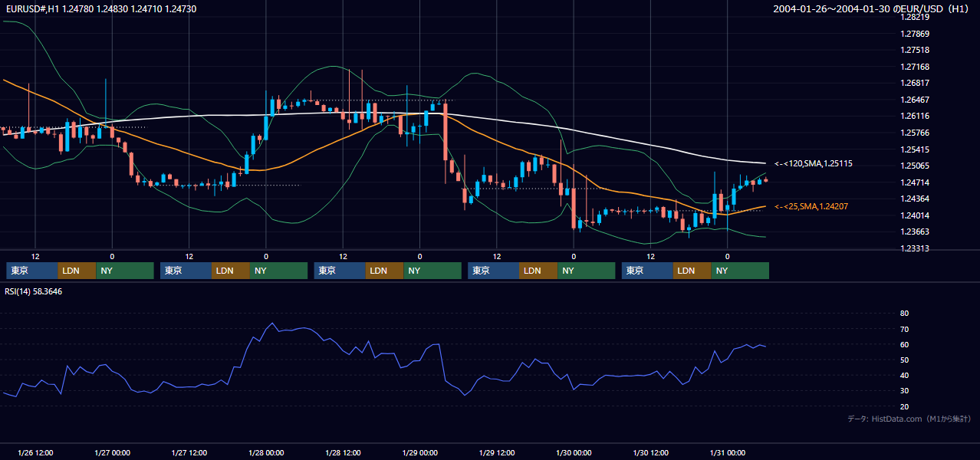Click the 1/29 00:00 time label
The image size is (980, 460).
[419, 453]
